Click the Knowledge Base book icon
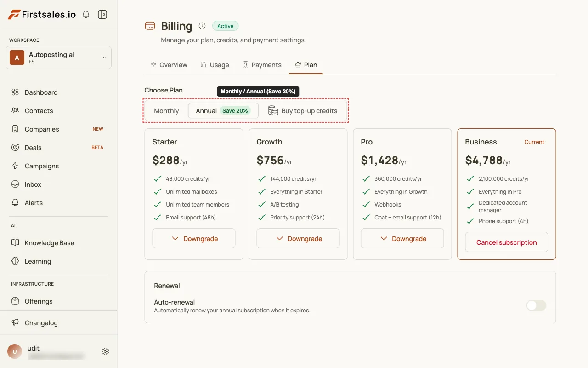The height and width of the screenshot is (368, 588). click(15, 243)
